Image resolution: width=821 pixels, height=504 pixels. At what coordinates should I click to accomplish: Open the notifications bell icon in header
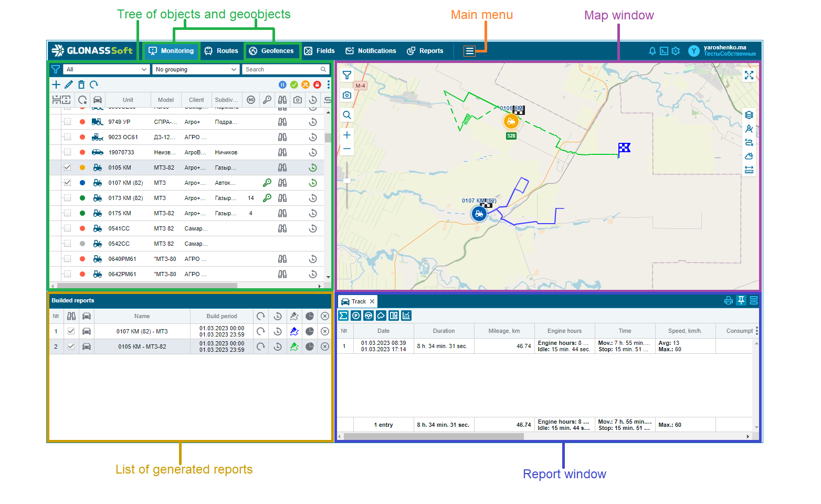pos(652,51)
